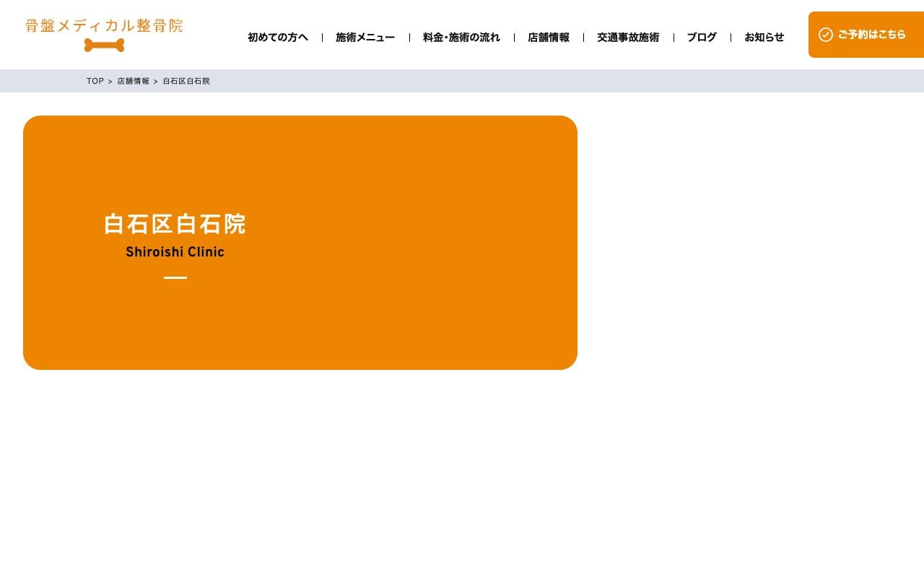The height and width of the screenshot is (578, 924).
Task: Select 料金・施術の流れ from the navigation
Action: (x=461, y=38)
